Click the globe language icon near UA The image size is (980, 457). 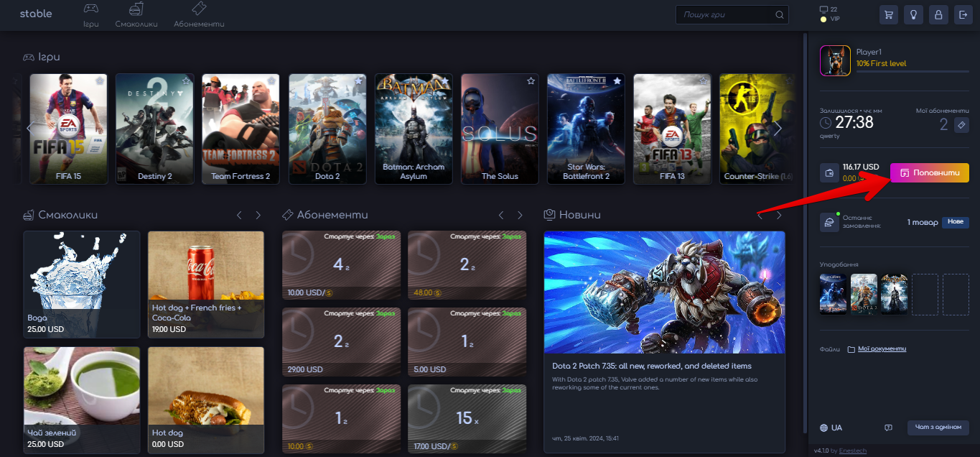coord(823,428)
